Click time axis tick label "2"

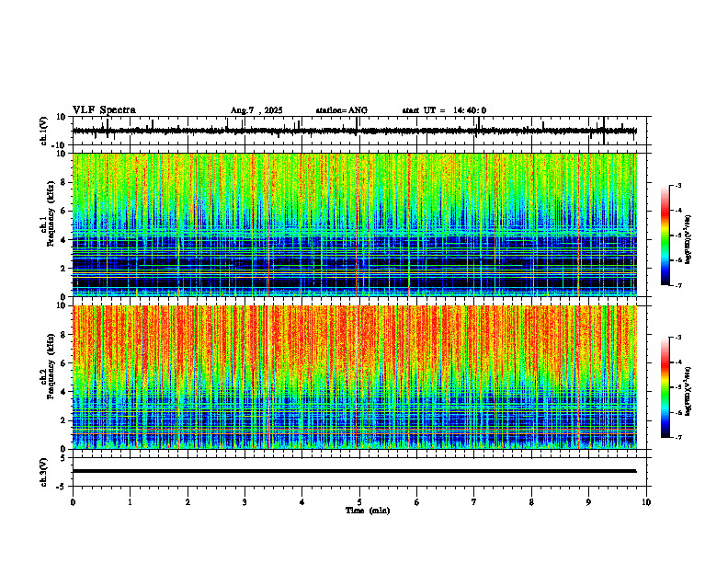[188, 502]
